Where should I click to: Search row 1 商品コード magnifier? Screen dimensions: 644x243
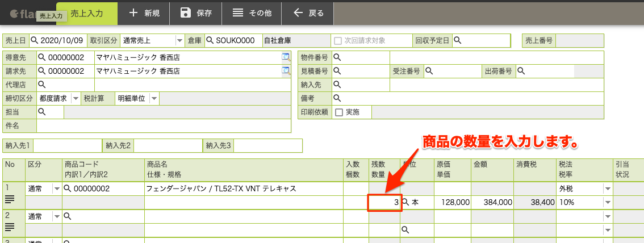68,189
